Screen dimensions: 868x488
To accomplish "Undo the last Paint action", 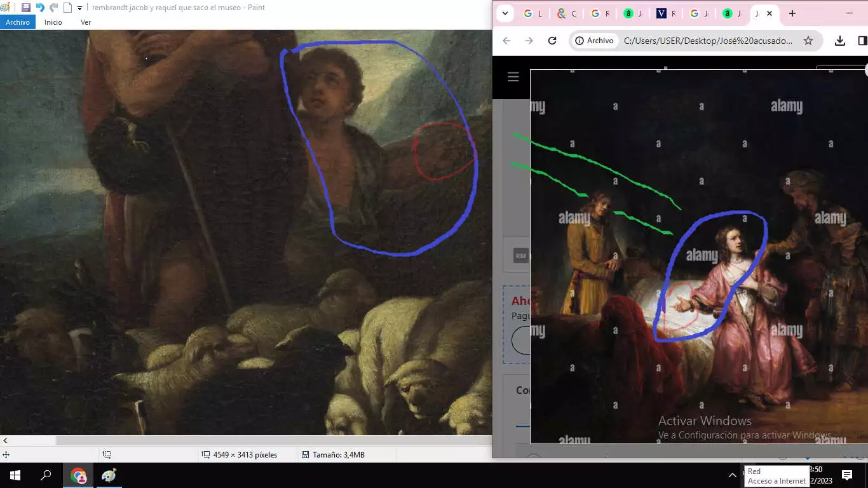I will click(40, 8).
